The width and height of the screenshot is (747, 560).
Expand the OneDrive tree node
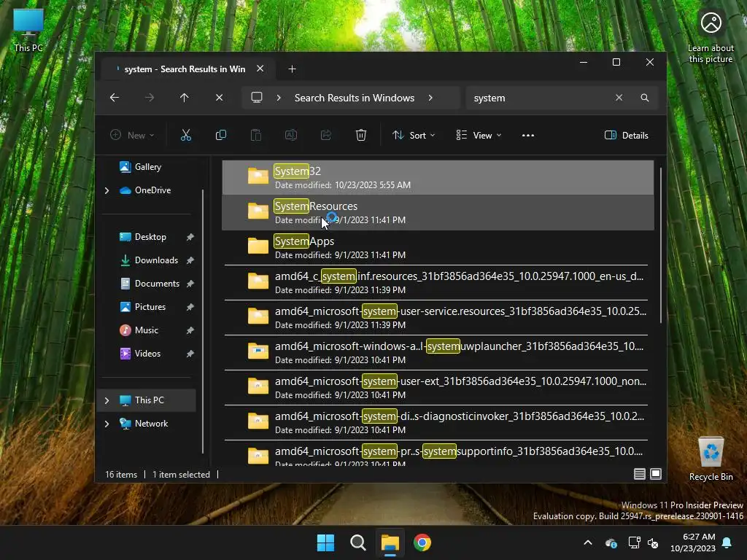[107, 190]
